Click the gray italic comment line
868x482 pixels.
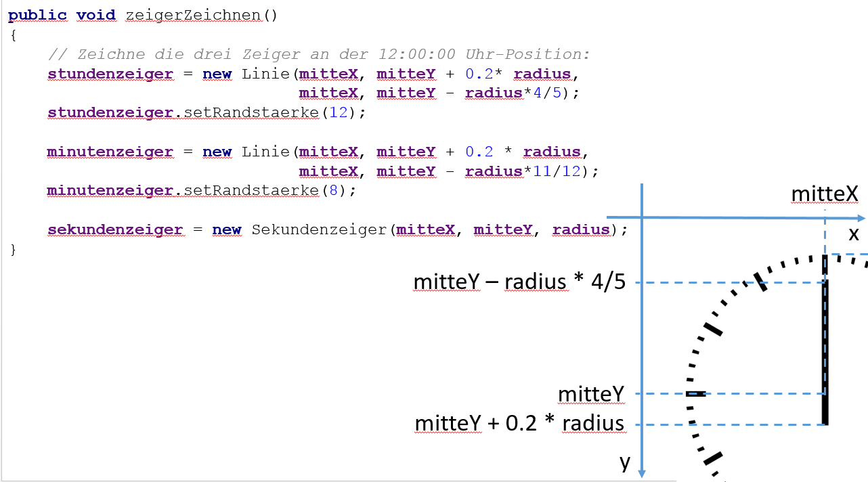320,54
